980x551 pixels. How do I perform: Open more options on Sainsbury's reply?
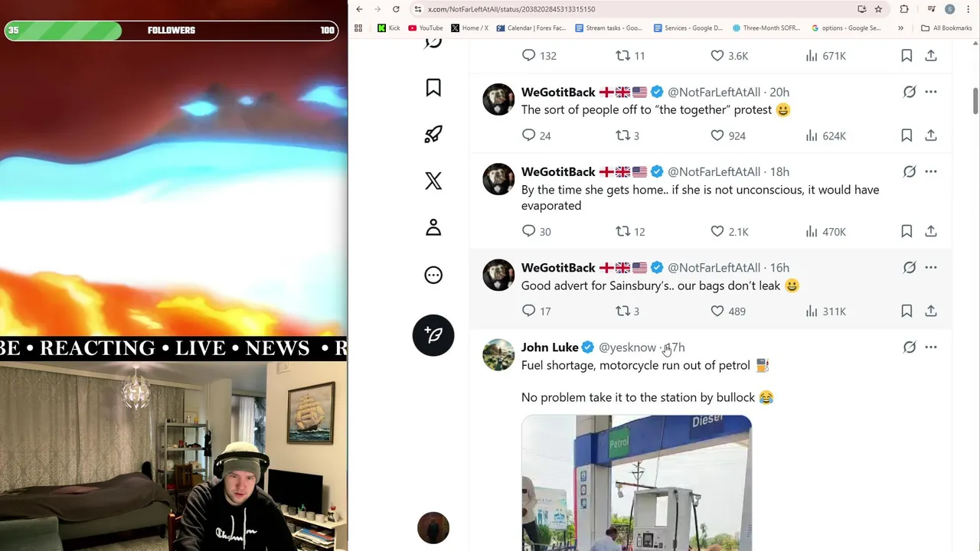(931, 267)
